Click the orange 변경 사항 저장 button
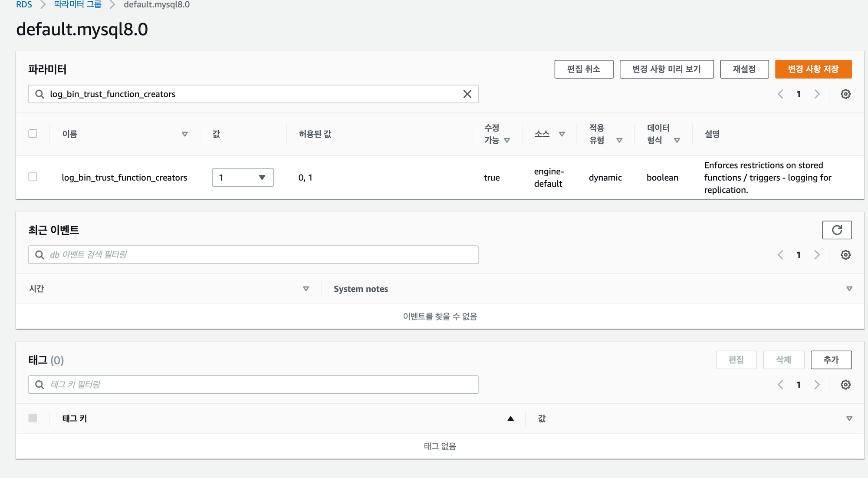 tap(813, 69)
